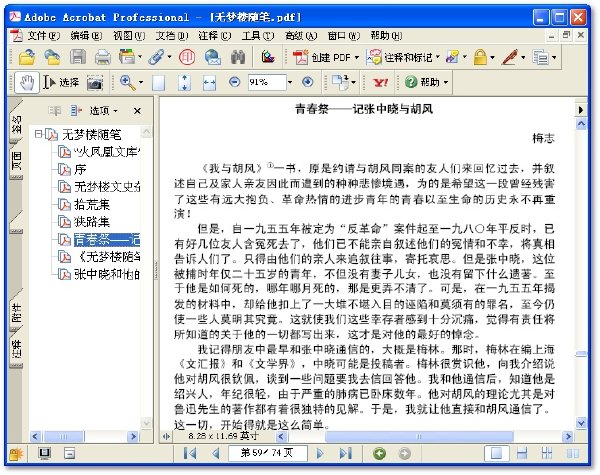
Task: Switch to the 注释 side tab
Action: 16,349
